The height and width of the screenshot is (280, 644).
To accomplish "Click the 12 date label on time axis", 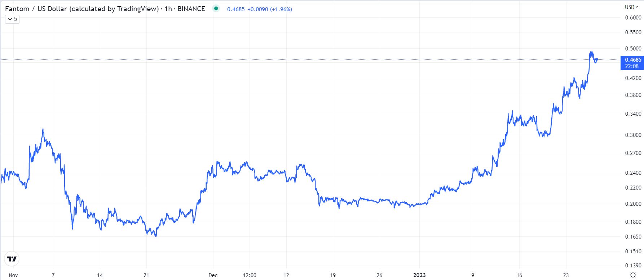I will click(286, 275).
